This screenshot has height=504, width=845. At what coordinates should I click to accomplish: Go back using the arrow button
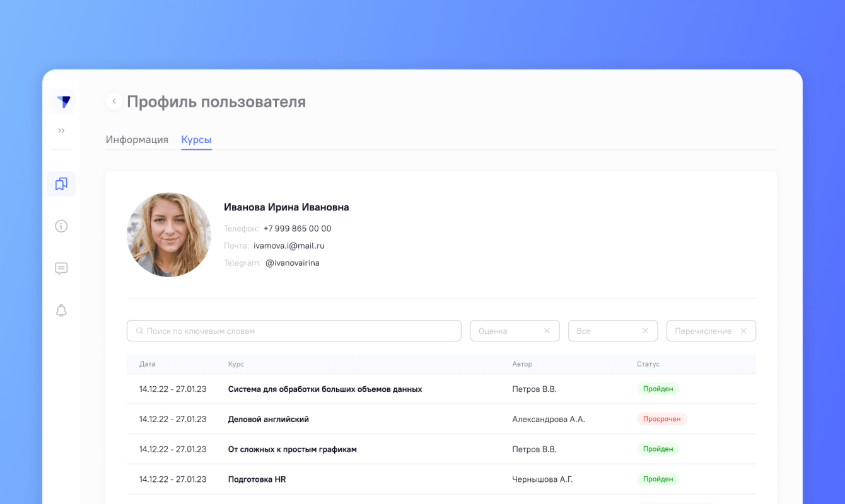click(x=114, y=101)
